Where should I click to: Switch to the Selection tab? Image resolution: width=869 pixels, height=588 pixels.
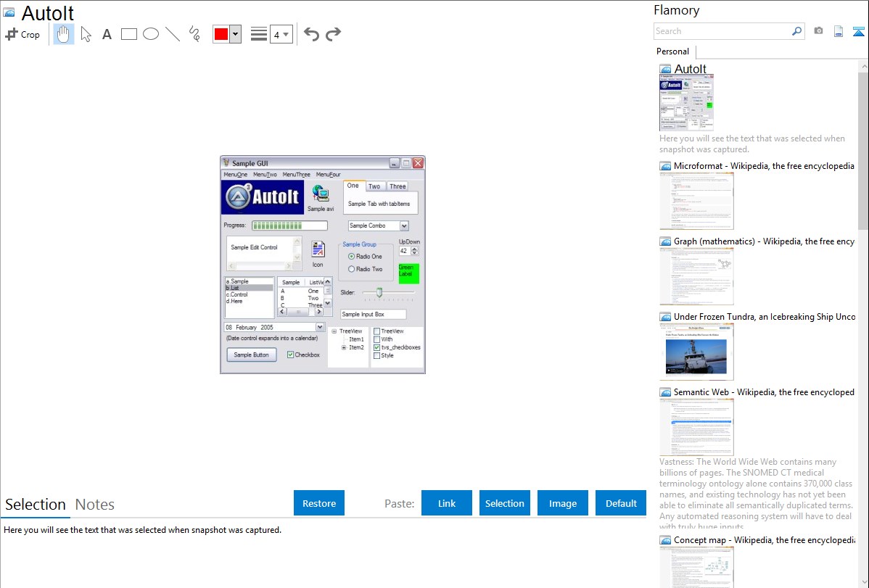(x=36, y=505)
